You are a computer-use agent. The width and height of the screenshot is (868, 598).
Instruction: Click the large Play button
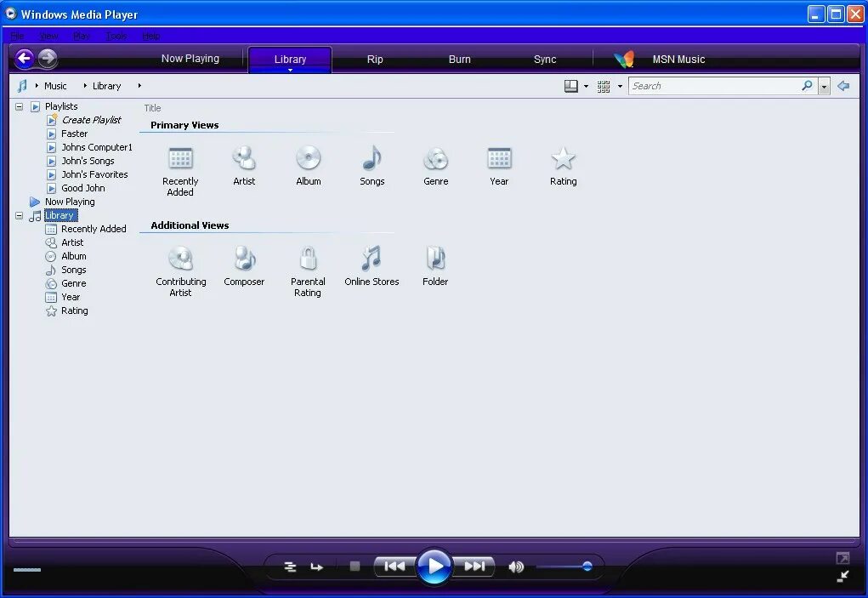point(434,566)
